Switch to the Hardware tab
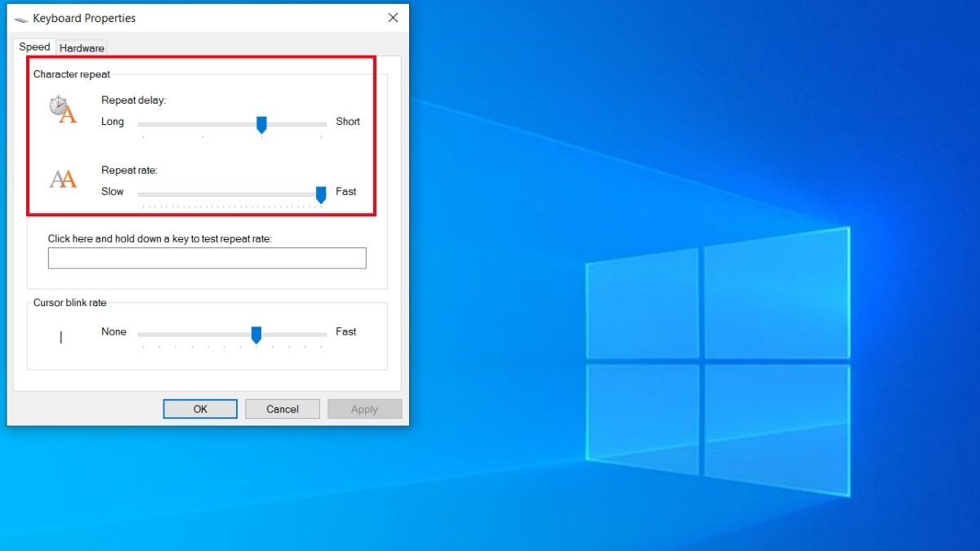The height and width of the screenshot is (551, 980). 82,48
